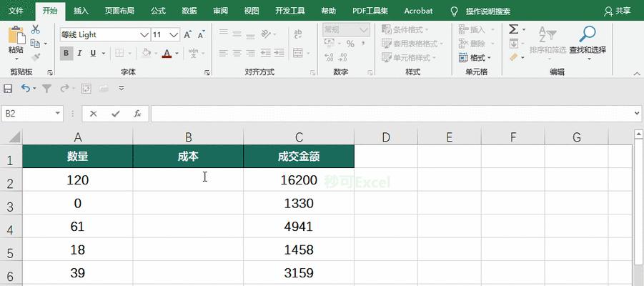
Task: Toggle Wrap Text (abc icon)
Action: (x=298, y=34)
